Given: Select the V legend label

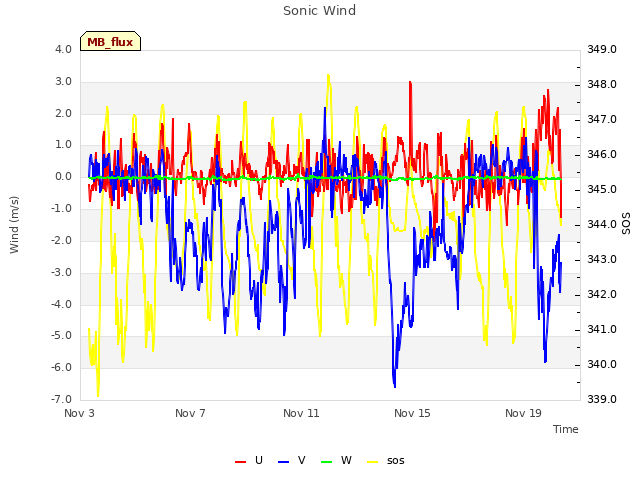Looking at the screenshot, I should (302, 460).
